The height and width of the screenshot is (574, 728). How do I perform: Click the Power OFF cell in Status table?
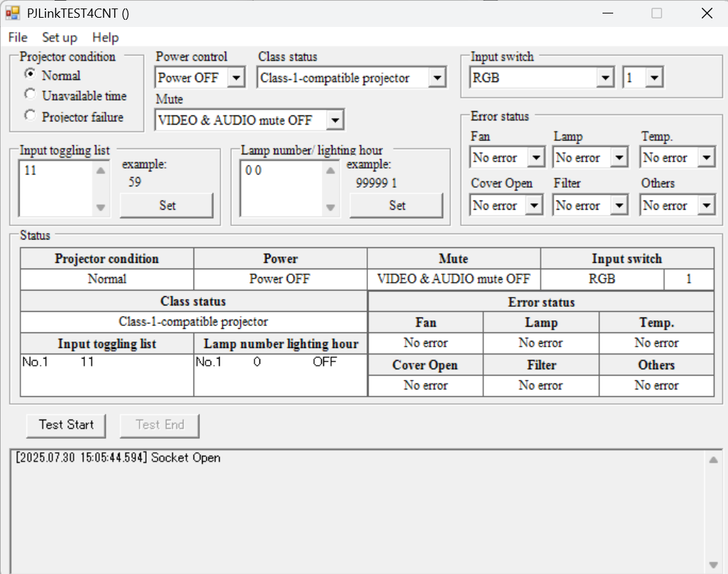(280, 279)
